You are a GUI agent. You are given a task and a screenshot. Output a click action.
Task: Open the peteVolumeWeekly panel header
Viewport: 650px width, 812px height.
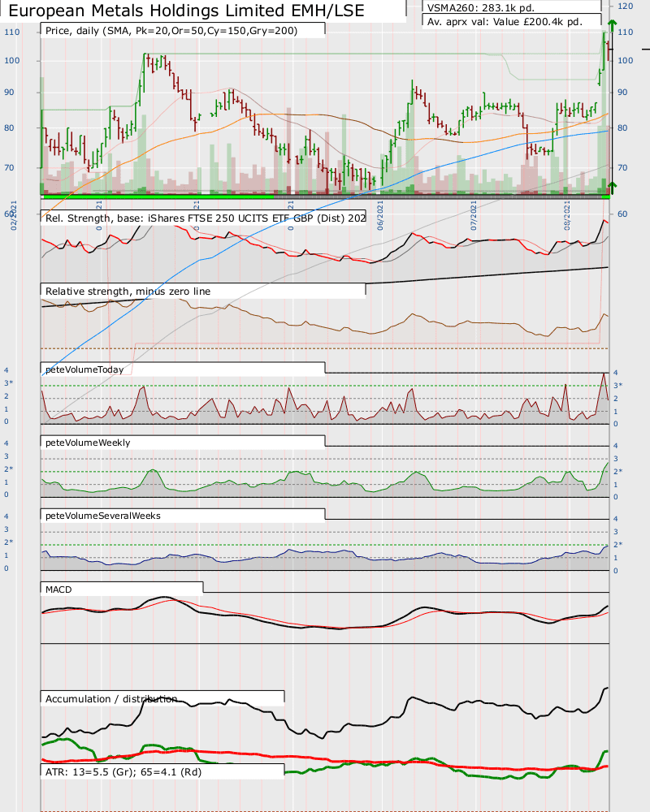pyautogui.click(x=183, y=443)
